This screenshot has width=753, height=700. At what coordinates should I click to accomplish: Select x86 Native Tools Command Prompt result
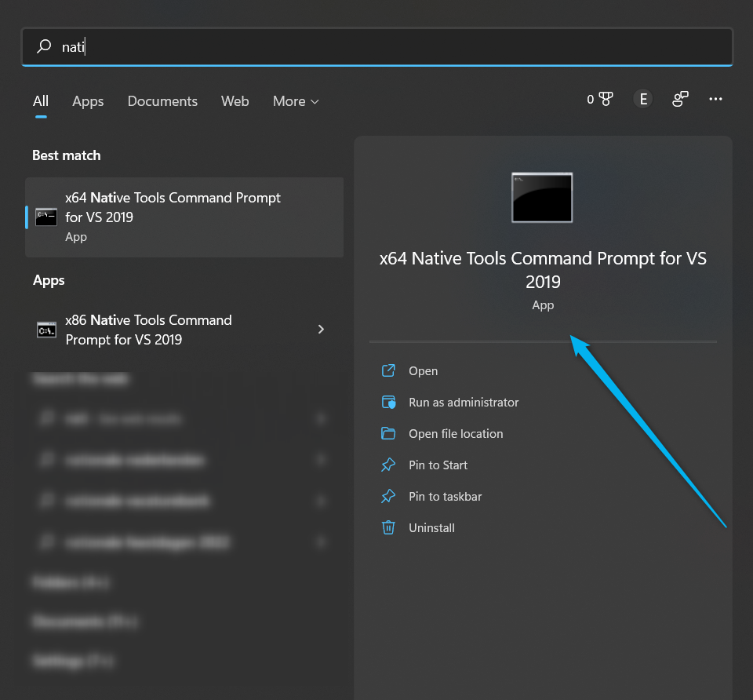pyautogui.click(x=184, y=330)
